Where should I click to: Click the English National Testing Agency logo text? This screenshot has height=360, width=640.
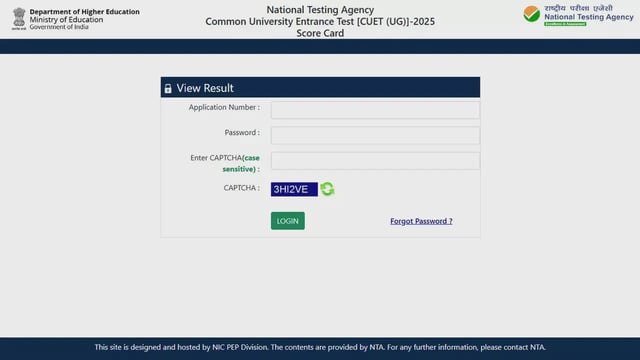click(x=589, y=17)
